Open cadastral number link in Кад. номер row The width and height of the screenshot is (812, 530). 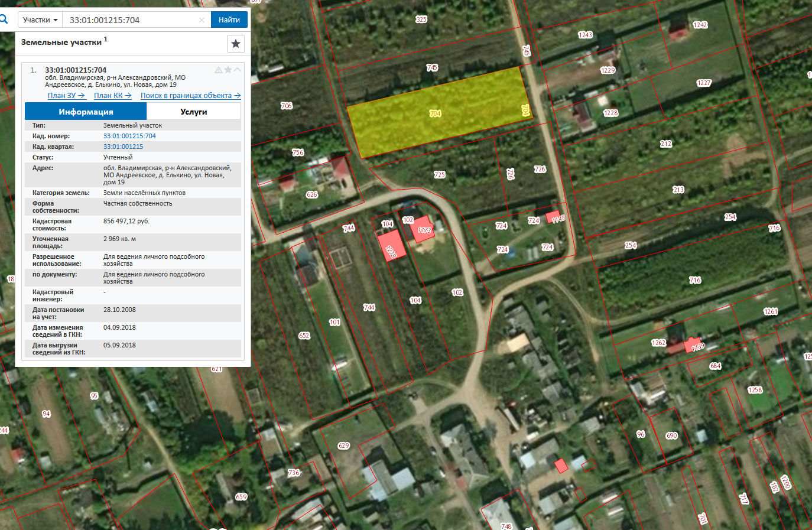point(129,136)
